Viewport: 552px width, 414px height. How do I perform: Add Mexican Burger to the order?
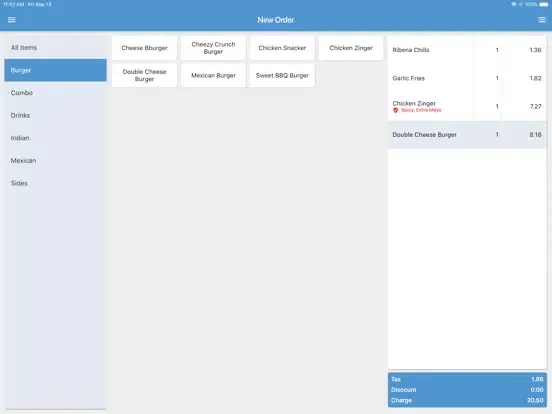tap(213, 75)
